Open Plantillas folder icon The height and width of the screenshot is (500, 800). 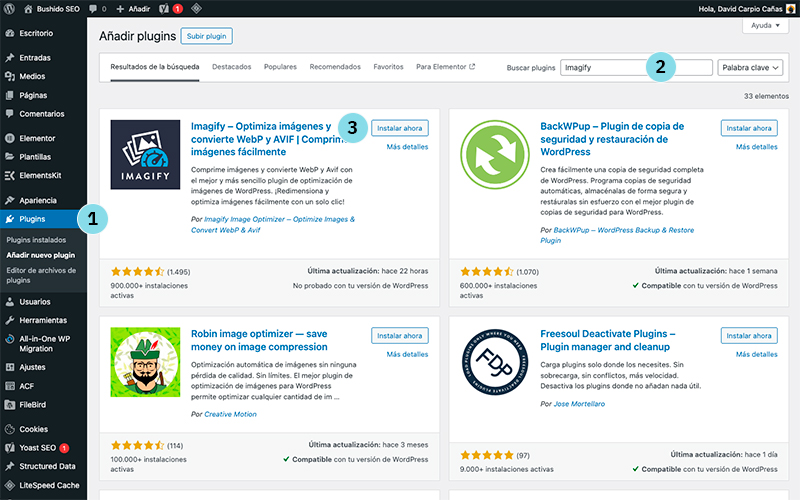[x=10, y=157]
